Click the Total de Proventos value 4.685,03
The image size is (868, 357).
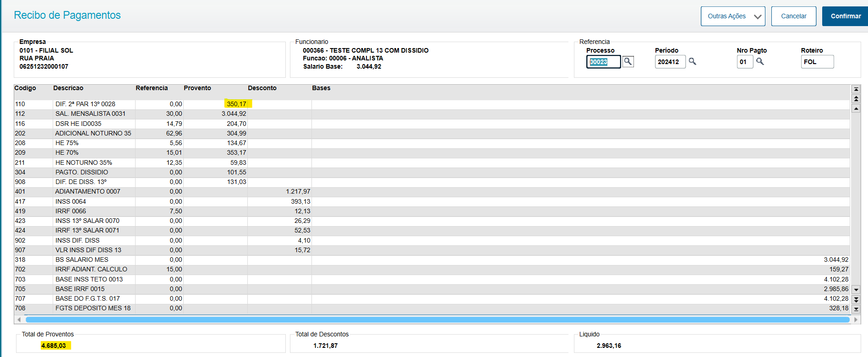click(54, 346)
